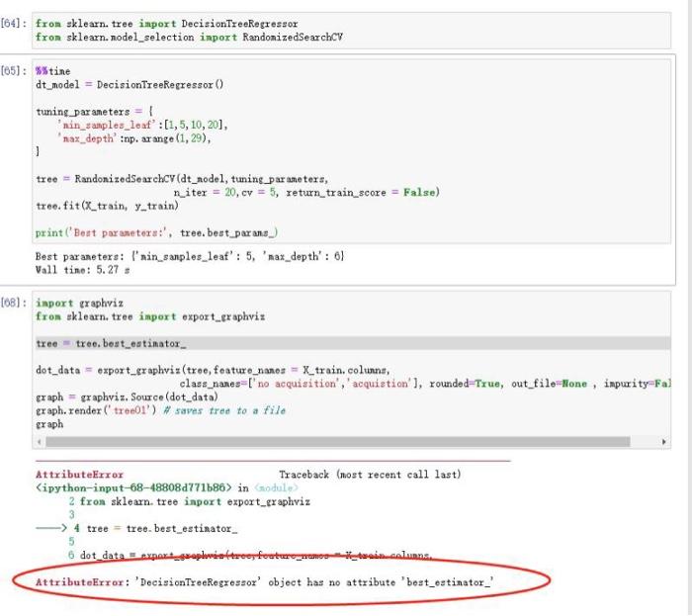Click the '<module>' text in traceback
The width and height of the screenshot is (692, 616).
277,488
